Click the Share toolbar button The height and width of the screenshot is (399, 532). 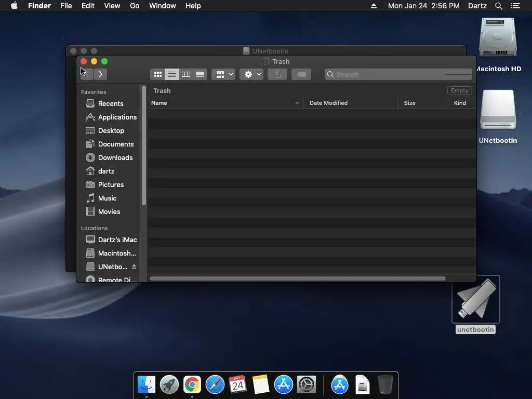(x=277, y=74)
